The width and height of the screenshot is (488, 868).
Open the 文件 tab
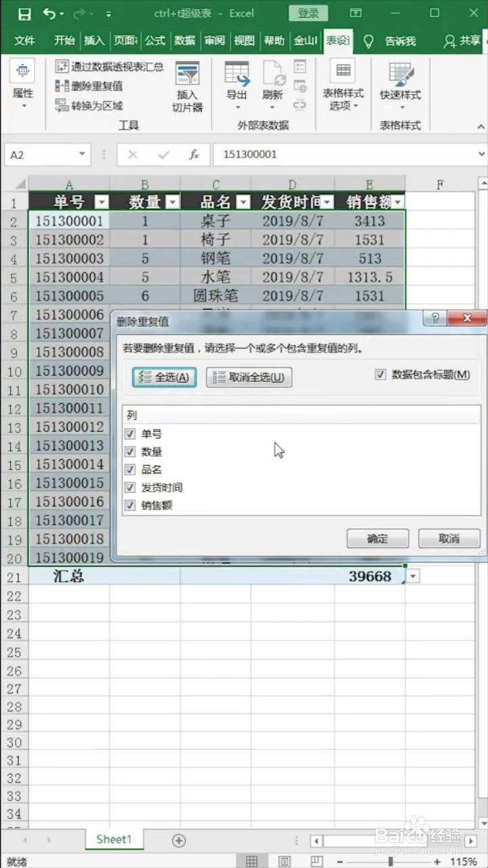click(x=24, y=41)
